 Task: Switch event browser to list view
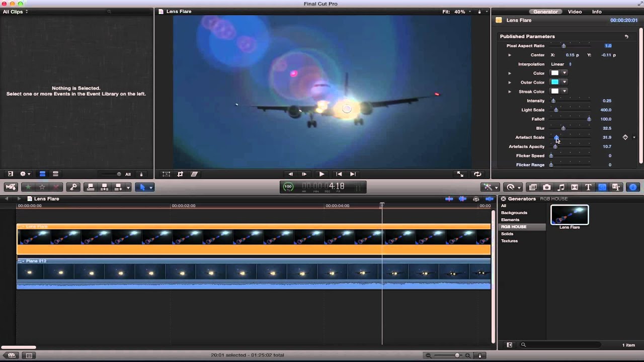(x=55, y=174)
